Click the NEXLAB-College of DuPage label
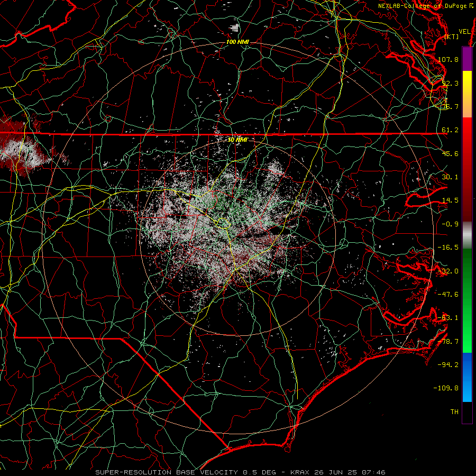Viewport: 476px width, 476px height. [427, 6]
